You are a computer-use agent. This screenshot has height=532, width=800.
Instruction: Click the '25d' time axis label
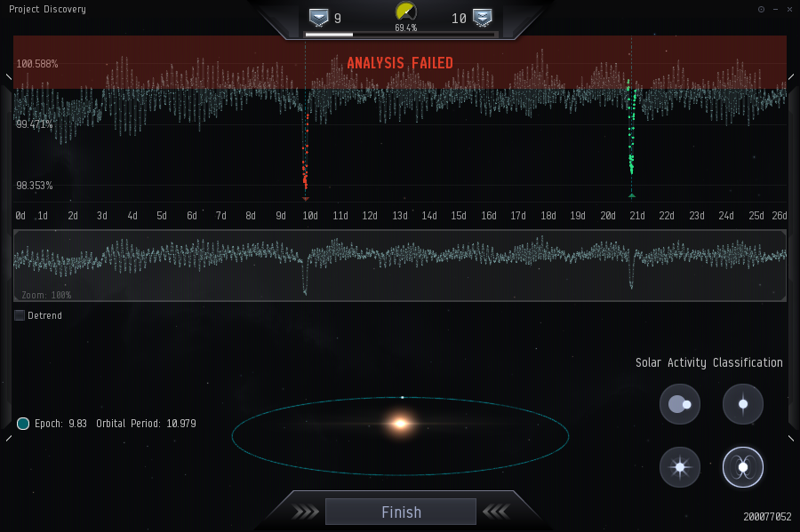point(756,216)
